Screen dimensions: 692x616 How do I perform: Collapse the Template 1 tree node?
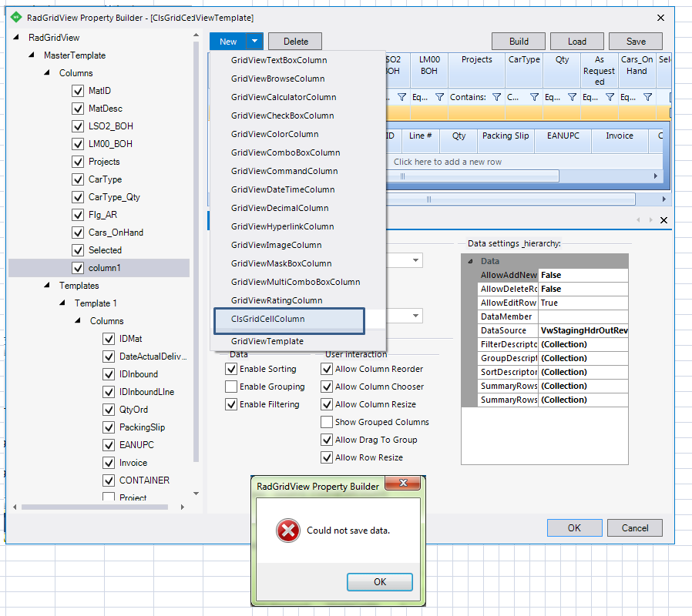click(63, 303)
